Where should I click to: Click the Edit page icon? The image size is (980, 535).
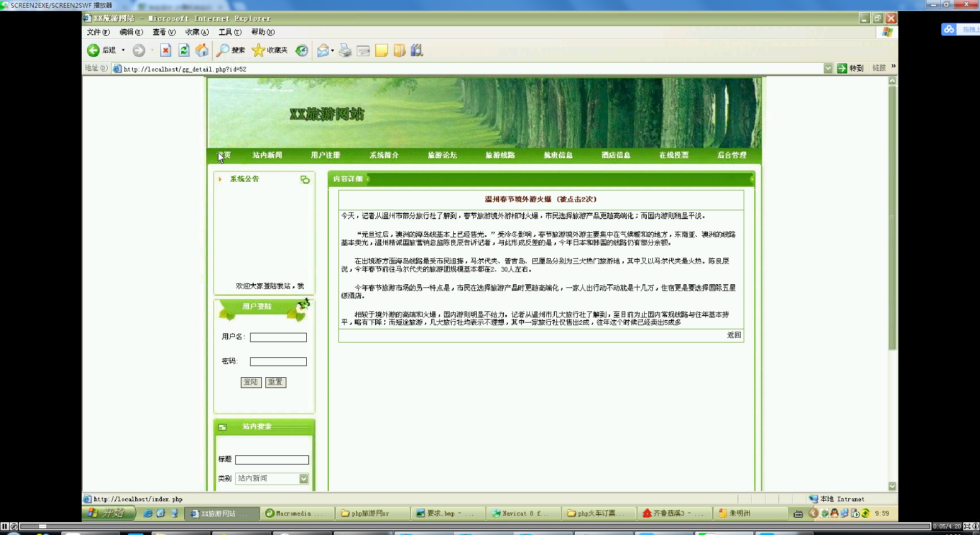[x=363, y=51]
